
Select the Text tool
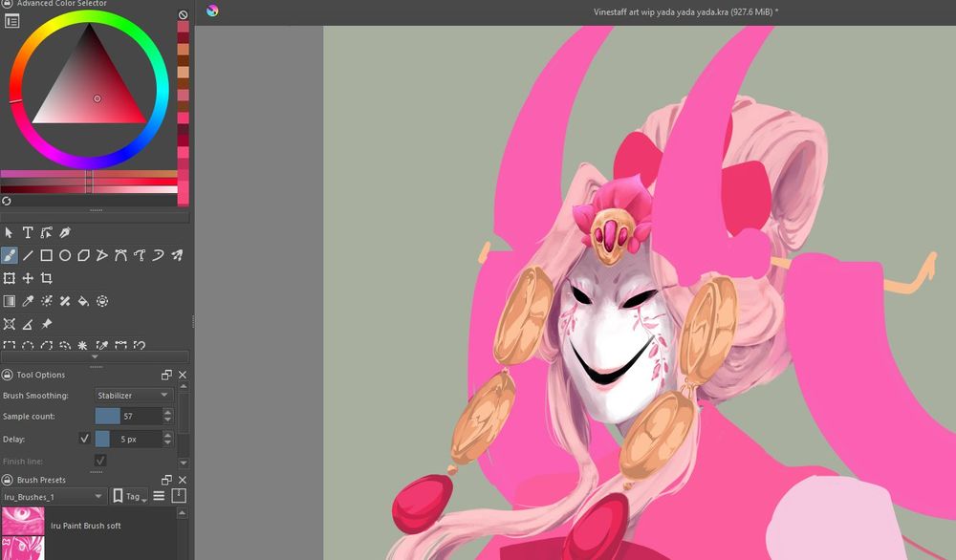[28, 232]
